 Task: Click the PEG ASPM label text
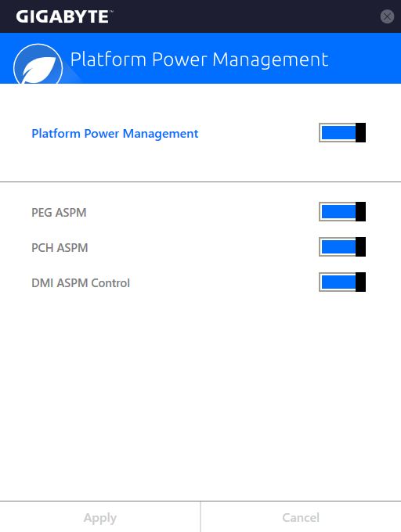(59, 212)
